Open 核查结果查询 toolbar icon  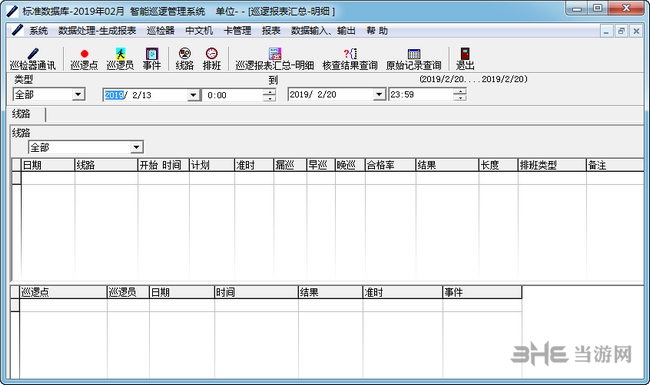pyautogui.click(x=350, y=59)
